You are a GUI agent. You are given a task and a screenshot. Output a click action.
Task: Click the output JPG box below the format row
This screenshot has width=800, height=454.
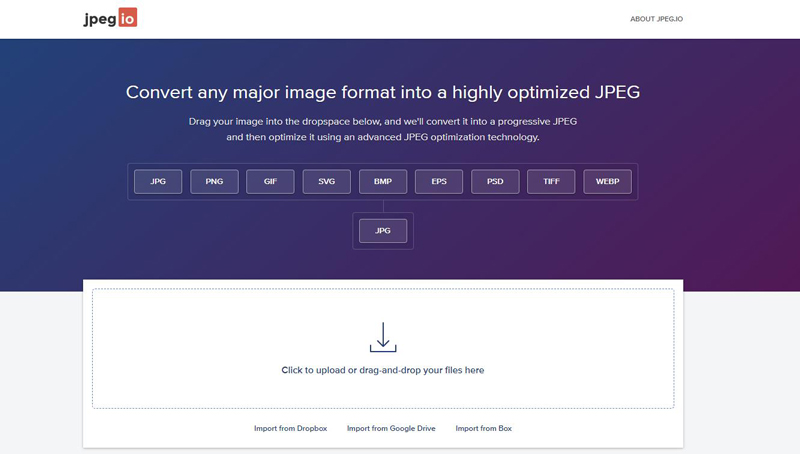(x=383, y=230)
